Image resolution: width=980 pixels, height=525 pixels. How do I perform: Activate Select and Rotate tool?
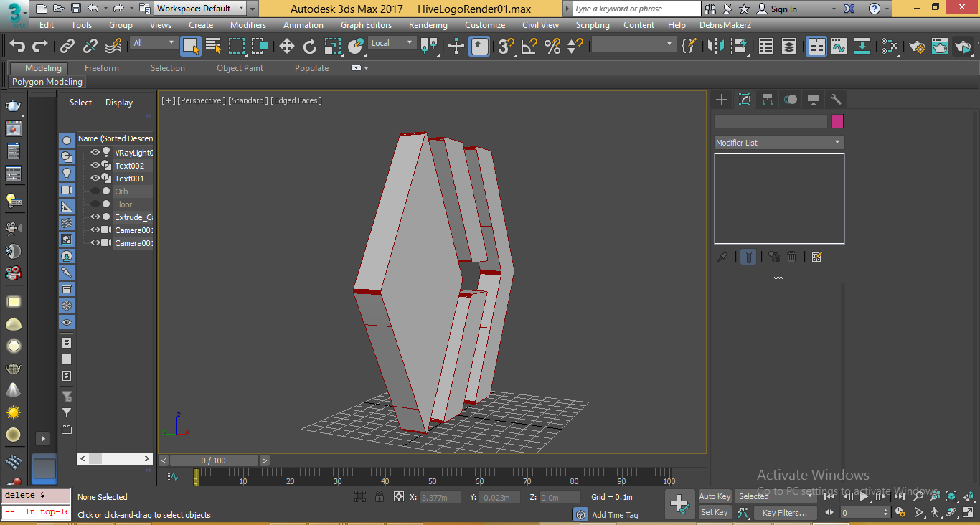tap(310, 47)
